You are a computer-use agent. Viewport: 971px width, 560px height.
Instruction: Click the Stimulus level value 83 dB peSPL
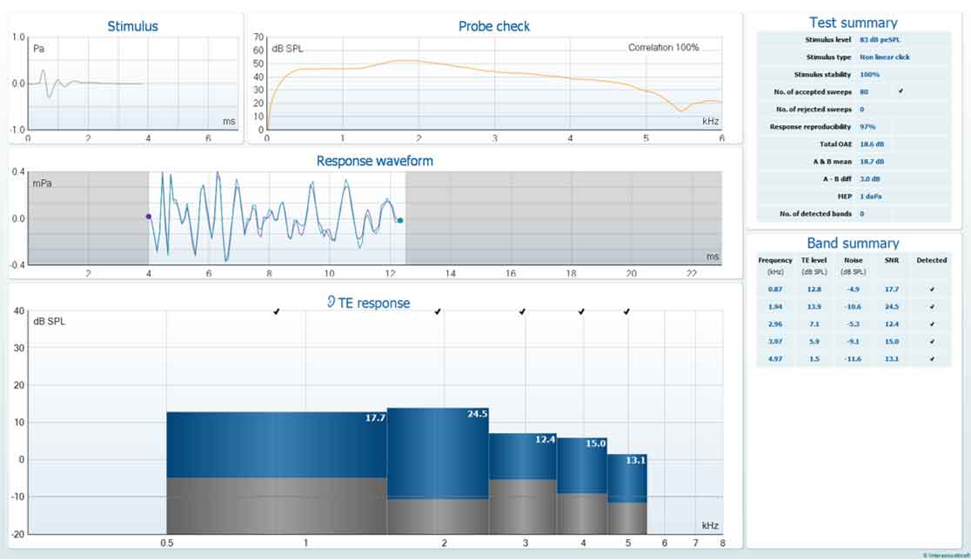(880, 40)
